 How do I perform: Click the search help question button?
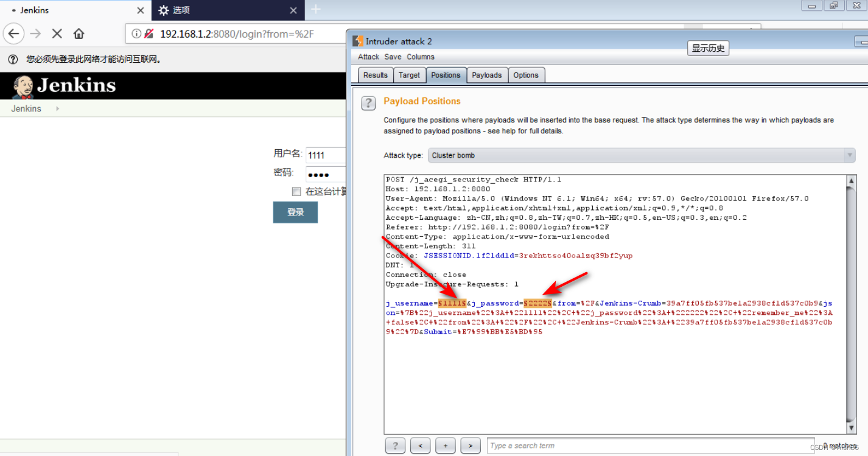click(x=395, y=446)
